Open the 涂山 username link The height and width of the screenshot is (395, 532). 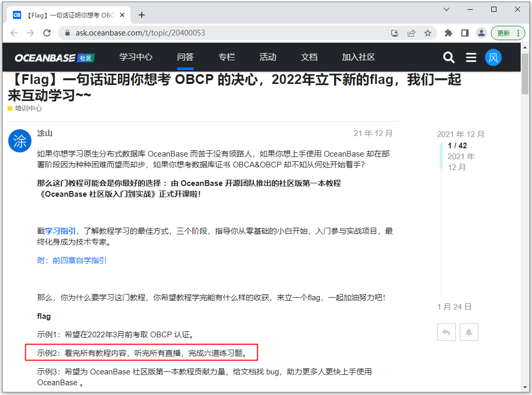[44, 133]
